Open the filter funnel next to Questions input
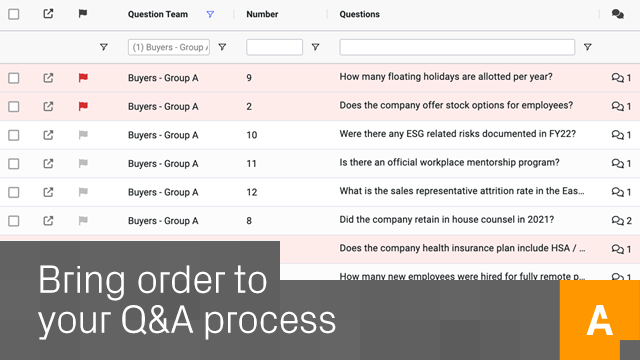 tap(587, 47)
